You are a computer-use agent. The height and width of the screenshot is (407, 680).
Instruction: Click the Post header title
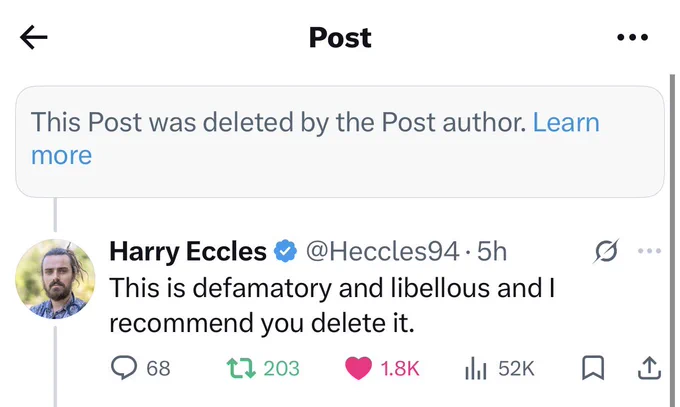340,38
